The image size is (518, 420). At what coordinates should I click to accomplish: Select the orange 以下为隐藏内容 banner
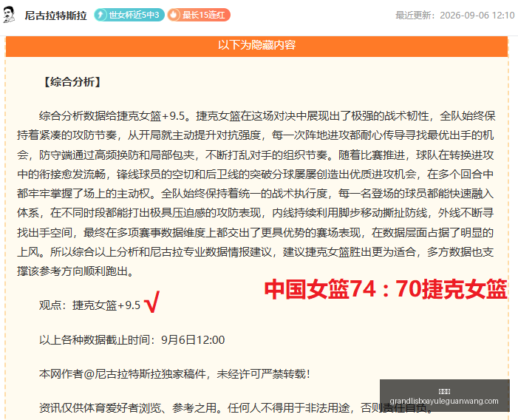tap(256, 45)
